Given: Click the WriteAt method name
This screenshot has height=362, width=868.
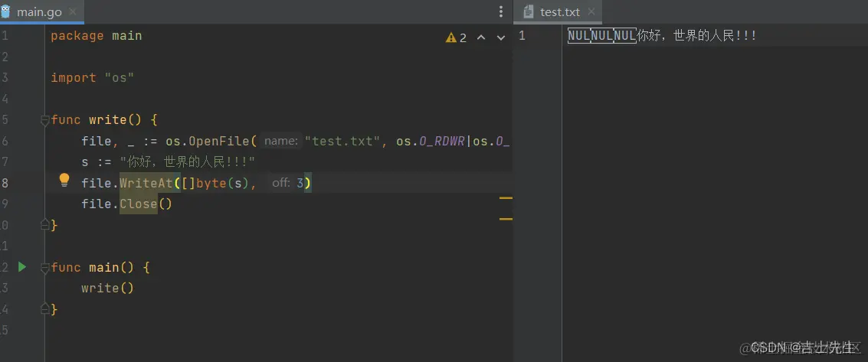Looking at the screenshot, I should (146, 183).
